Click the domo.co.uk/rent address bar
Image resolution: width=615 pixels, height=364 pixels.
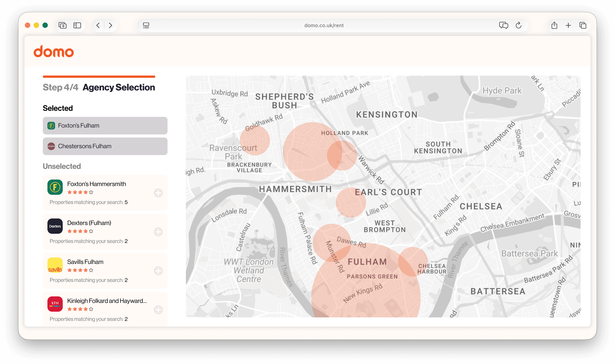tap(324, 25)
